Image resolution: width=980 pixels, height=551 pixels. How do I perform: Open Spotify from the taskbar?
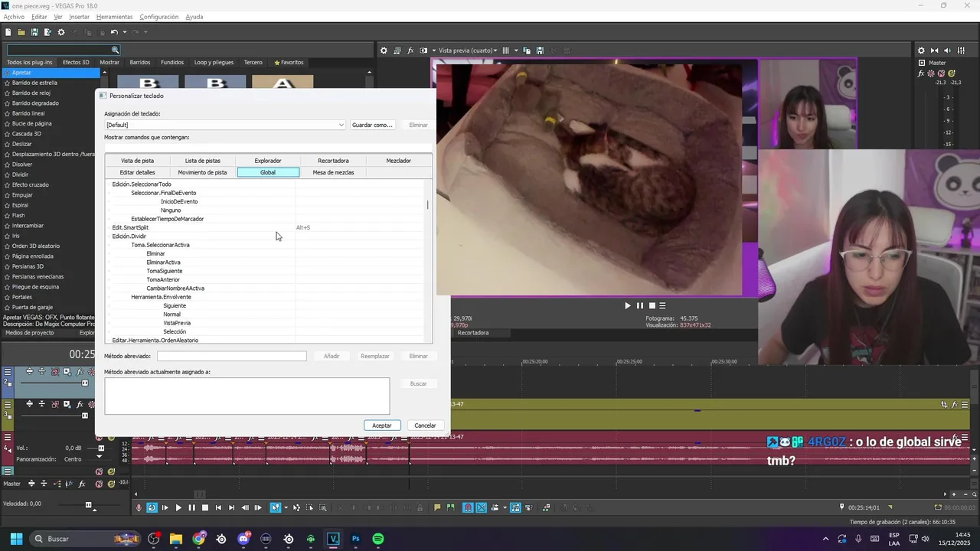pyautogui.click(x=378, y=539)
